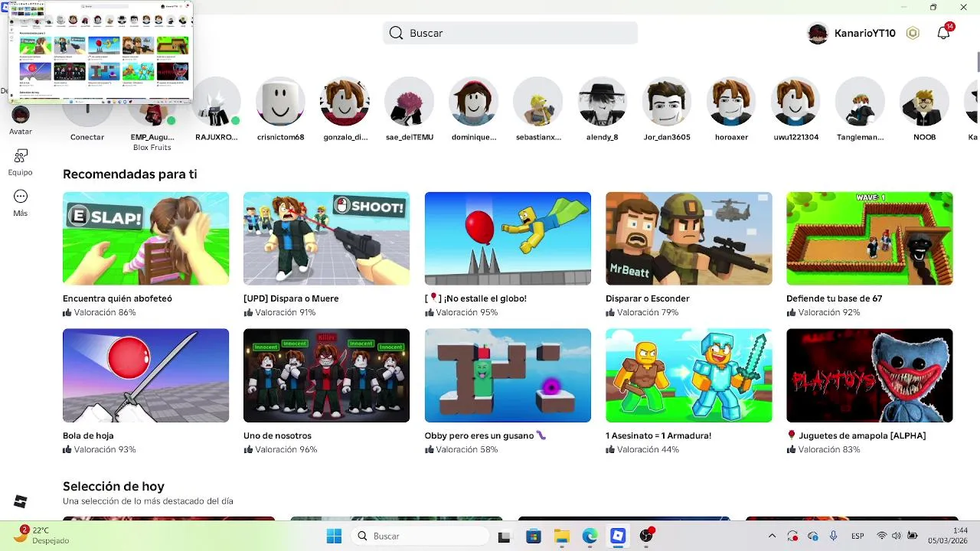Open friend RAJUXRO... avatar
Screen dimensions: 980x551
pyautogui.click(x=217, y=111)
